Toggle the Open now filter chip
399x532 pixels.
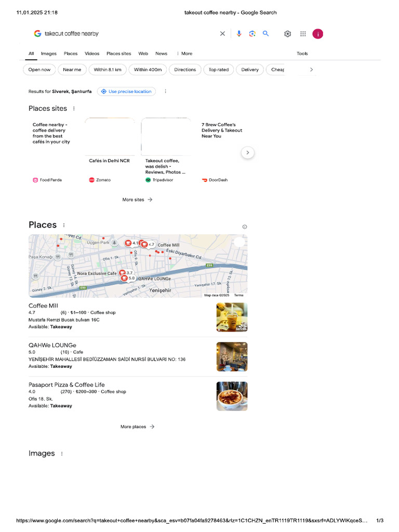pos(39,70)
